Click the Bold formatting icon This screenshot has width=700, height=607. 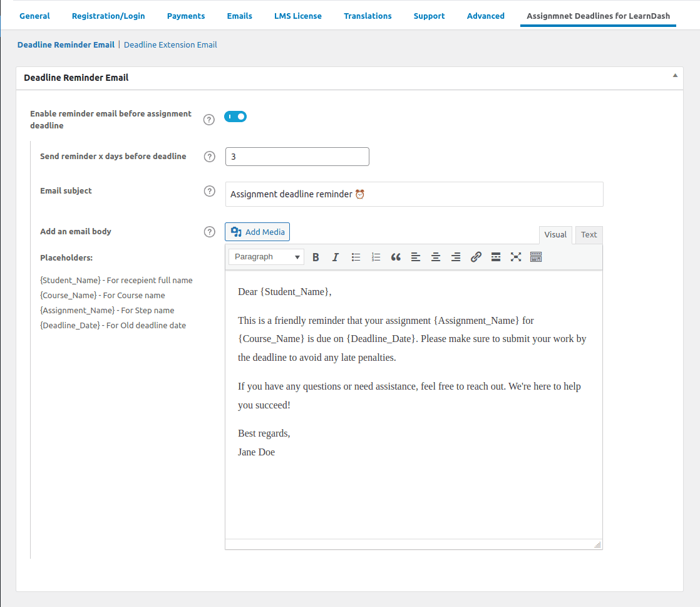click(316, 257)
